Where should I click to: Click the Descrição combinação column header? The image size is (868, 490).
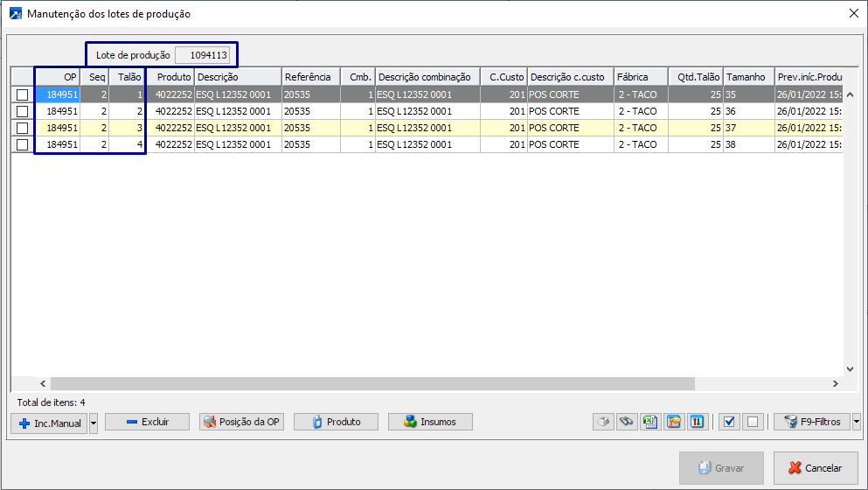[428, 77]
